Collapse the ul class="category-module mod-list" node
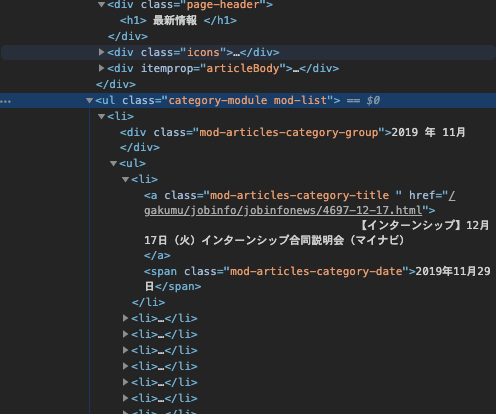The image size is (496, 414). coord(89,100)
